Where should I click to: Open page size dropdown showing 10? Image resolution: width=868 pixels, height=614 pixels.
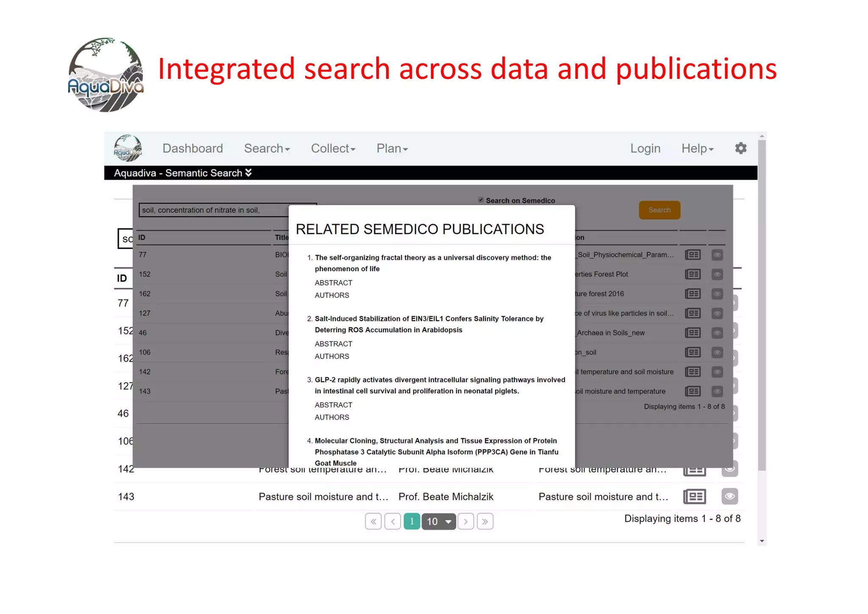pos(439,522)
